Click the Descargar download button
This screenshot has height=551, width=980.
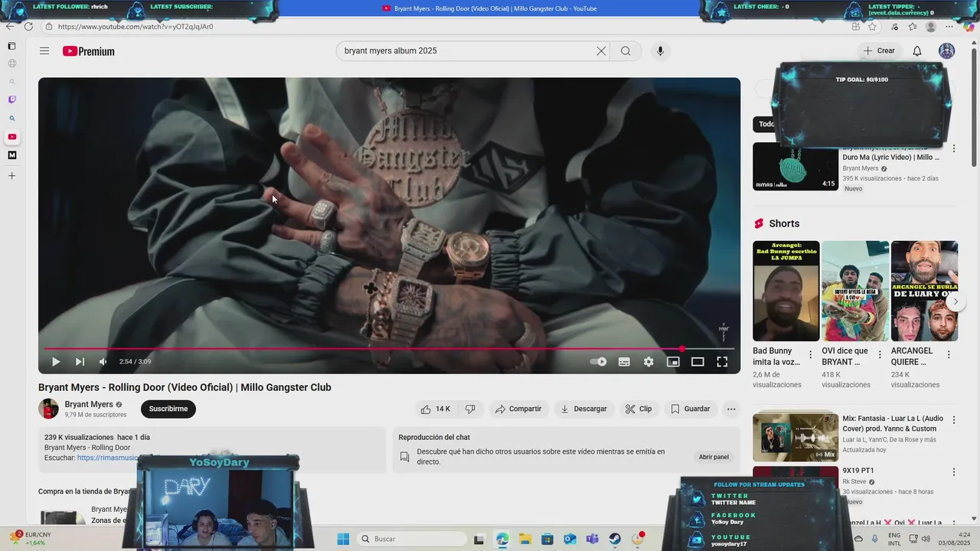[583, 409]
